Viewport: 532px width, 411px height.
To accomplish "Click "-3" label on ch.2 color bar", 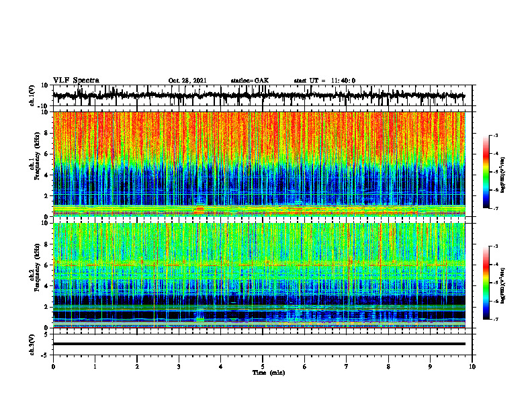I will (x=496, y=246).
